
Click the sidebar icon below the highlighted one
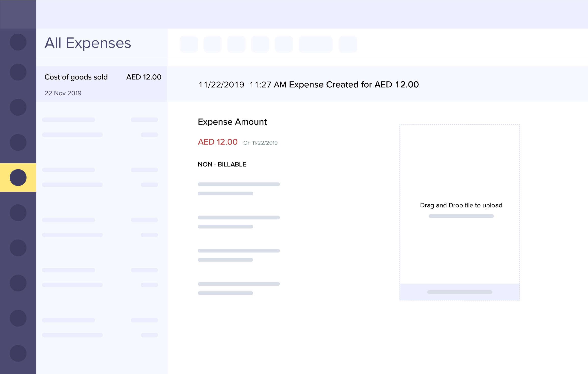(18, 213)
